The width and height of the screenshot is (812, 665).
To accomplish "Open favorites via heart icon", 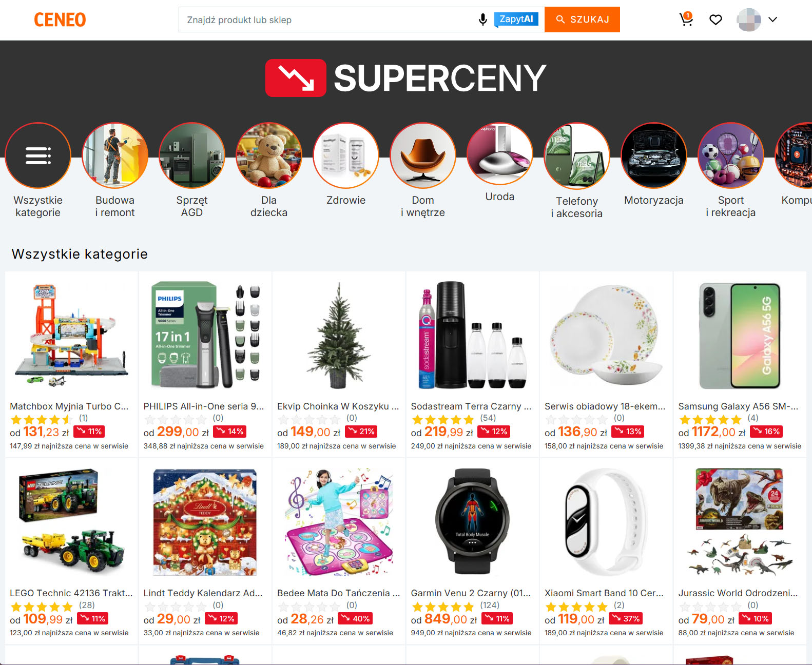I will tap(716, 19).
